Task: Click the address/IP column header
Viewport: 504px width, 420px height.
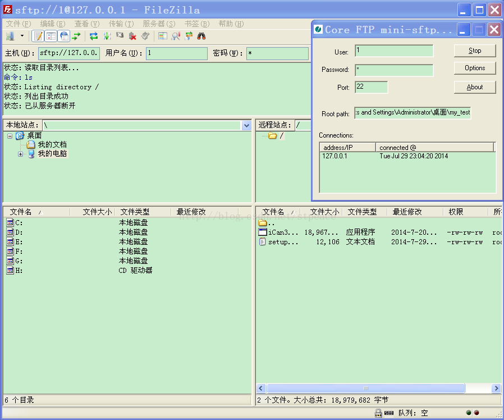Action: (348, 147)
